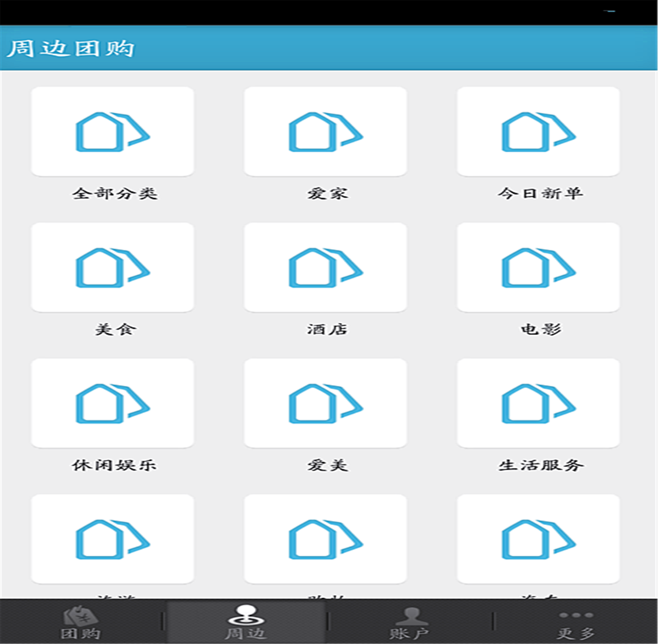Click the 爱家 text label
The height and width of the screenshot is (644, 658).
328,194
